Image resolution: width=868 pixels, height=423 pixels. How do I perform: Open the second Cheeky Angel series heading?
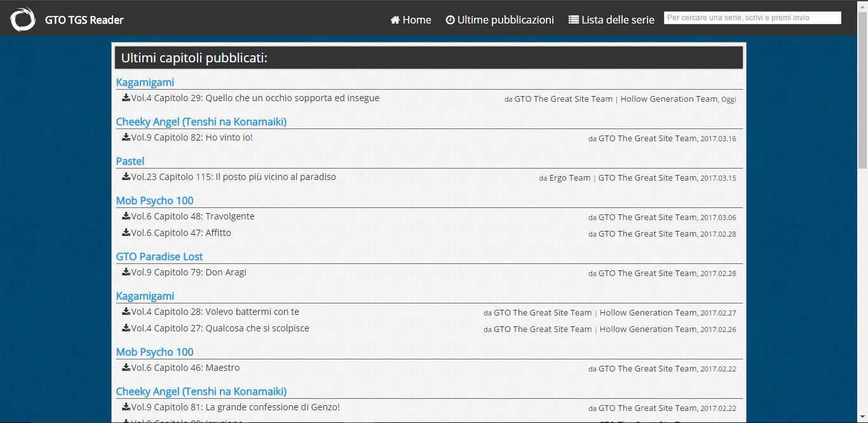pyautogui.click(x=201, y=391)
